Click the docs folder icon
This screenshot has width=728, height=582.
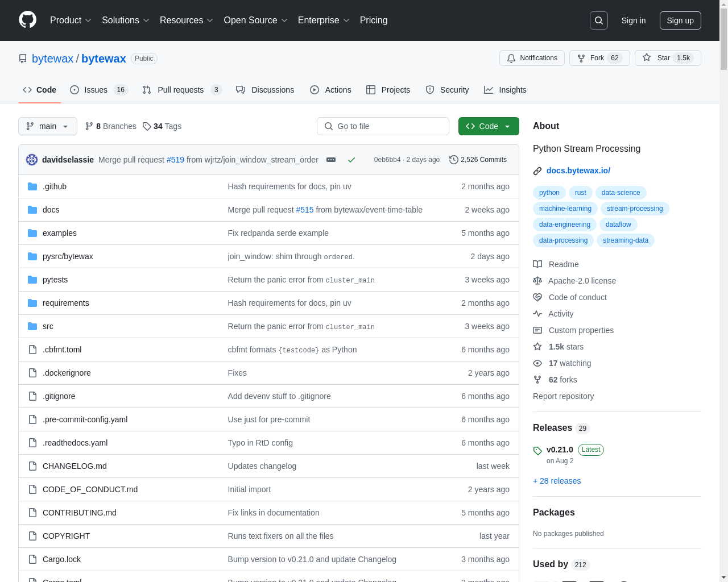coord(32,210)
